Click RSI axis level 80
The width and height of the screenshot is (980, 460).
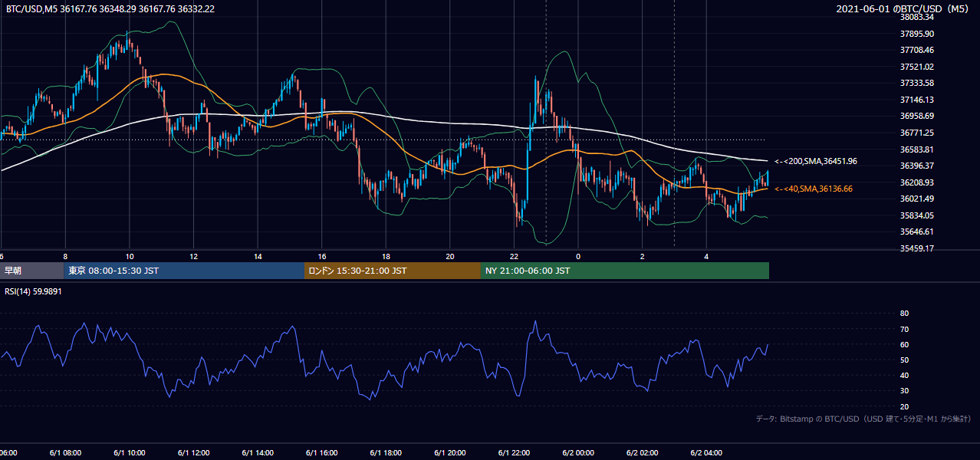pos(904,314)
